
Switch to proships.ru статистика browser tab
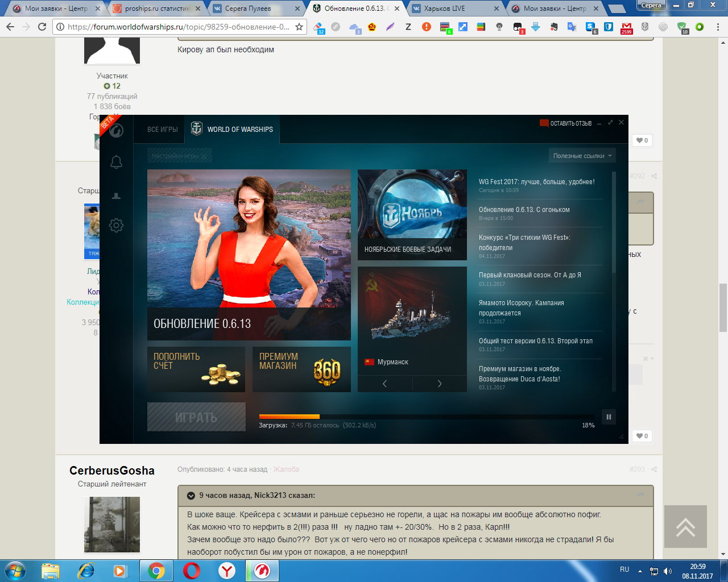(156, 9)
